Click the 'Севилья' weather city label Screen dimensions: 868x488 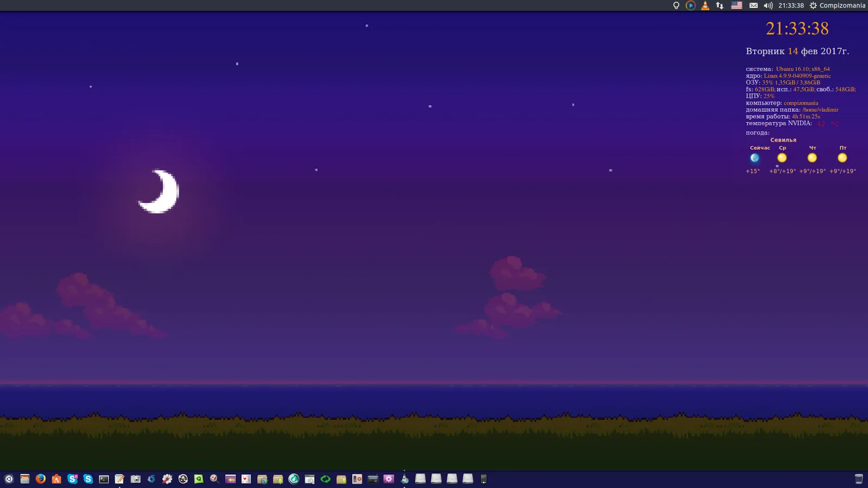(x=783, y=140)
